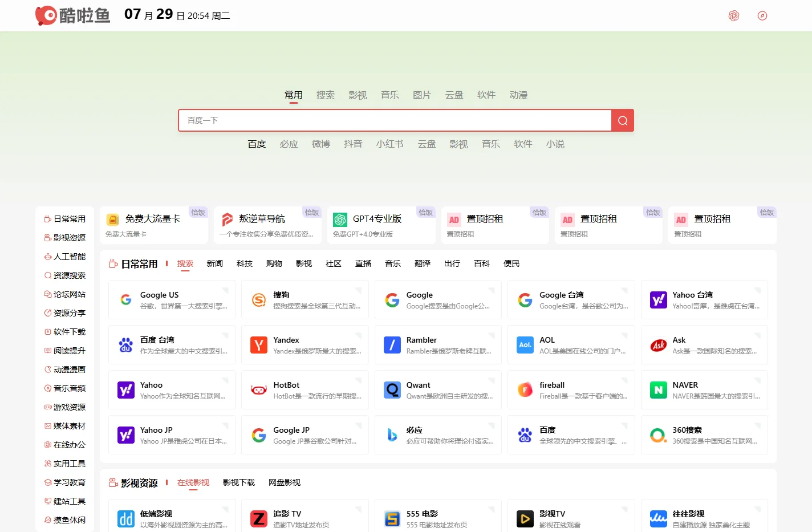This screenshot has height=532, width=812.
Task: Click the 低端影视 dd icon
Action: [x=126, y=519]
